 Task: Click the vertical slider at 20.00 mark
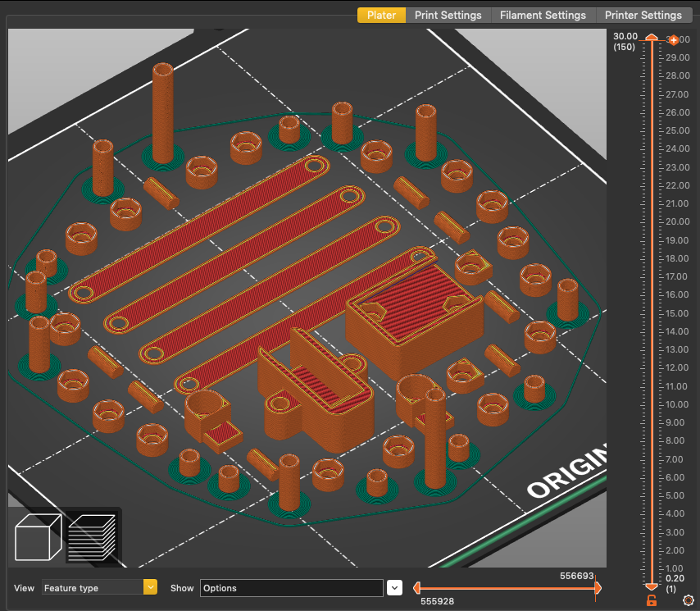(652, 221)
